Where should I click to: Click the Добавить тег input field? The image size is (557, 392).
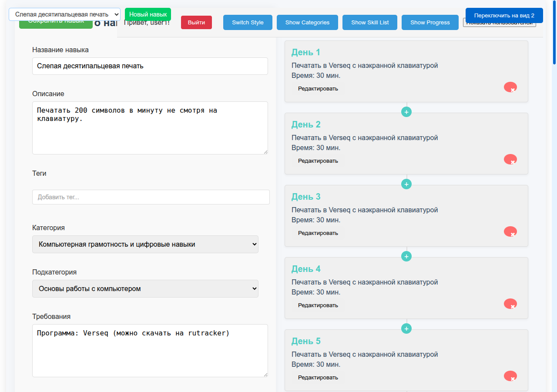(151, 197)
